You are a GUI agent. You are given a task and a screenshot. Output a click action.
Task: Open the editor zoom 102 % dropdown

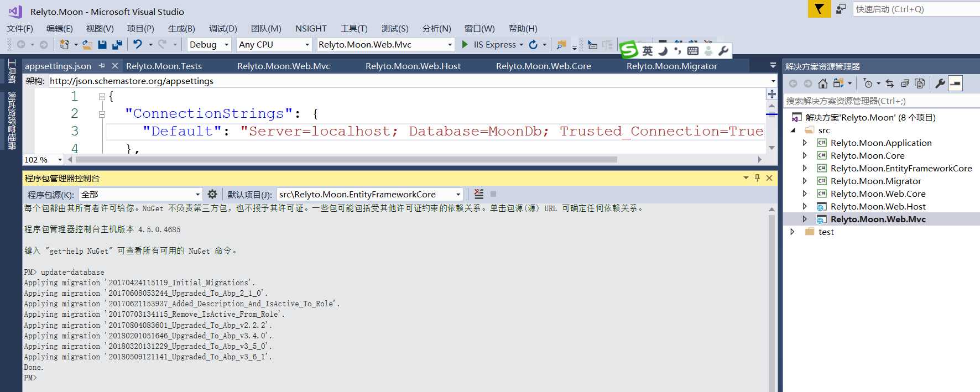(x=60, y=160)
